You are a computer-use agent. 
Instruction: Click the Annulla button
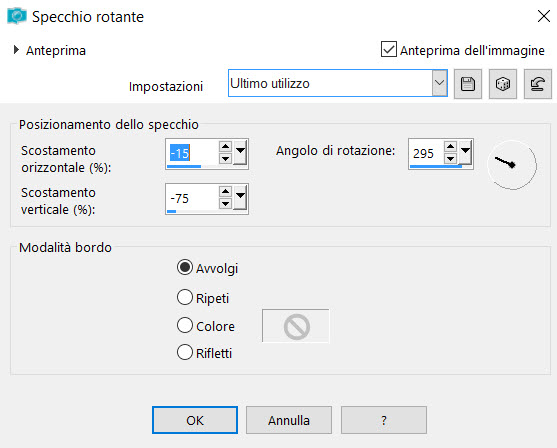pyautogui.click(x=289, y=420)
